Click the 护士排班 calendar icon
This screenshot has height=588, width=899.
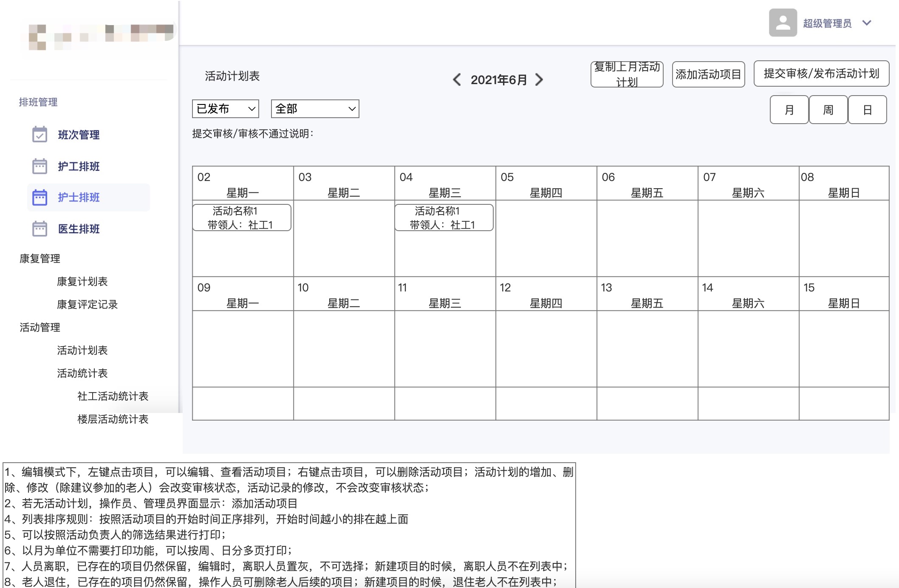click(40, 198)
